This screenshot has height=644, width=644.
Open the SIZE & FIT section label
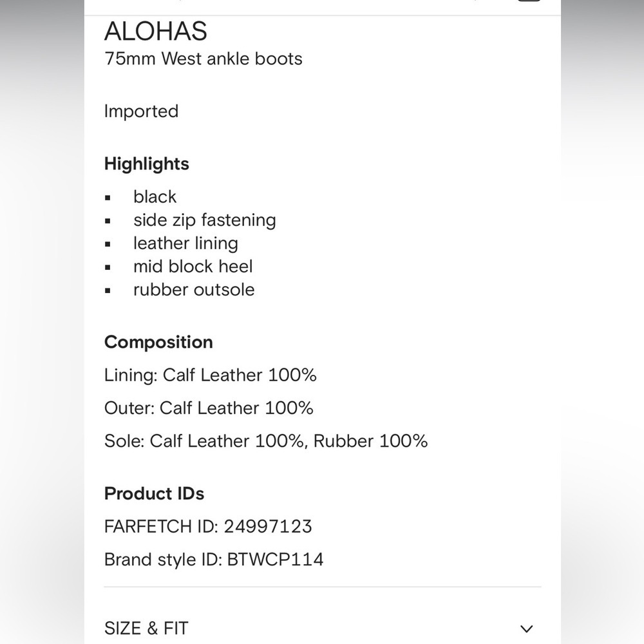click(x=146, y=629)
